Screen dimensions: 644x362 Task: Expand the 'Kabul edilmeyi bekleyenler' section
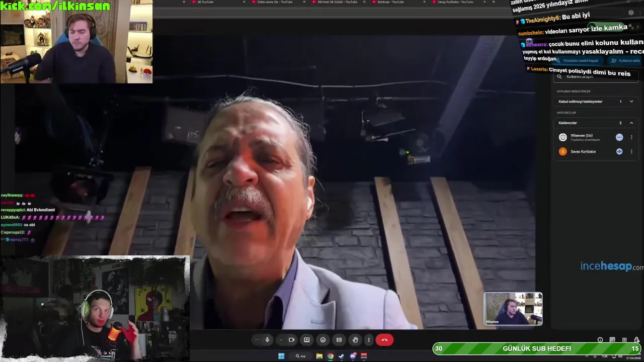[x=596, y=102]
